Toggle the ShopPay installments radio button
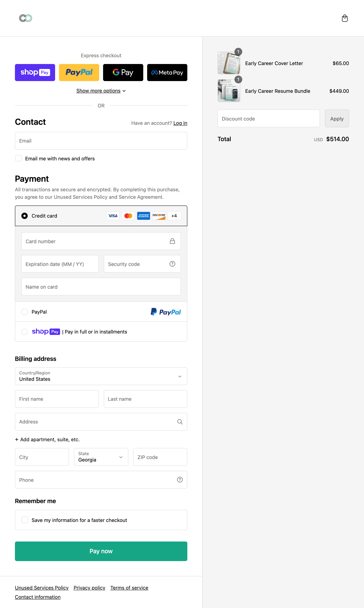The width and height of the screenshot is (364, 608). (25, 332)
